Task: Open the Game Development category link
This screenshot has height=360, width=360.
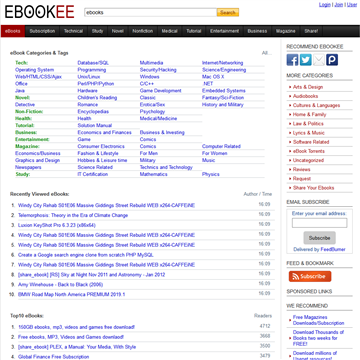Action: tap(160, 91)
